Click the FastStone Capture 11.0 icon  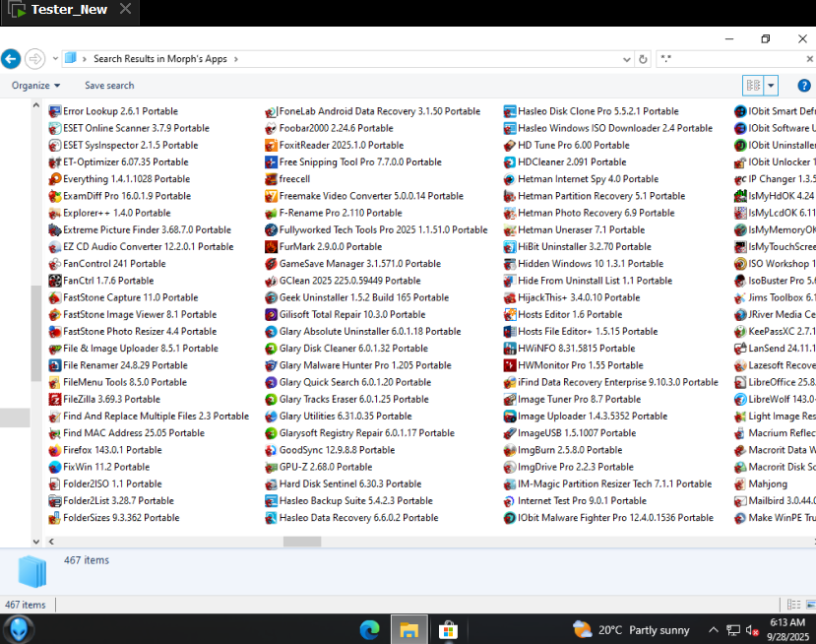[x=55, y=297]
